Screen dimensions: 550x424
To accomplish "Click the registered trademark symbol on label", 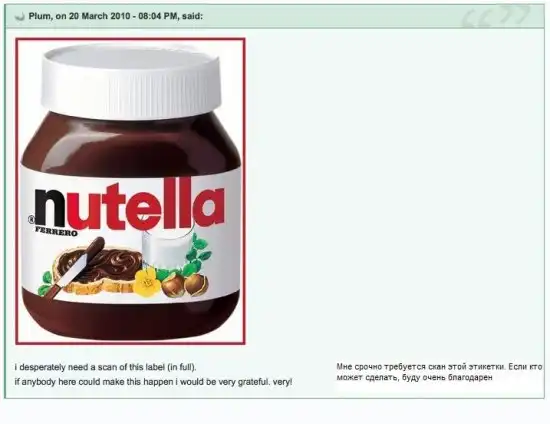I will 31,220.
